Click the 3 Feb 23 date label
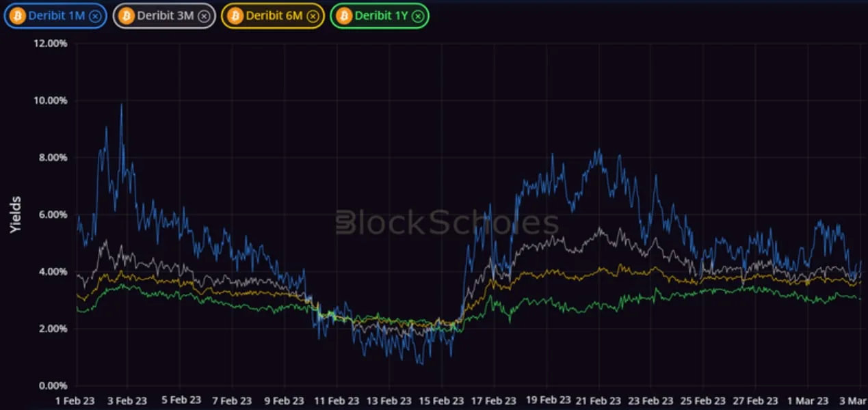This screenshot has height=410, width=868. 127,401
